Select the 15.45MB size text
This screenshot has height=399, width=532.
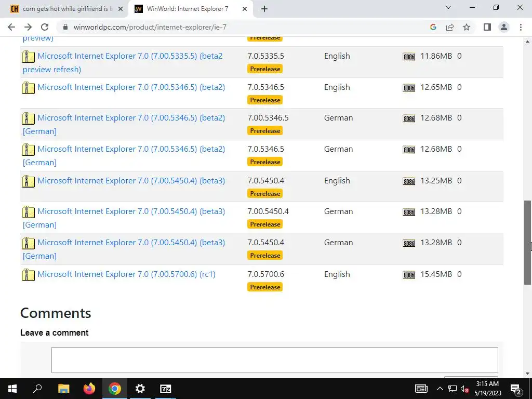click(436, 274)
